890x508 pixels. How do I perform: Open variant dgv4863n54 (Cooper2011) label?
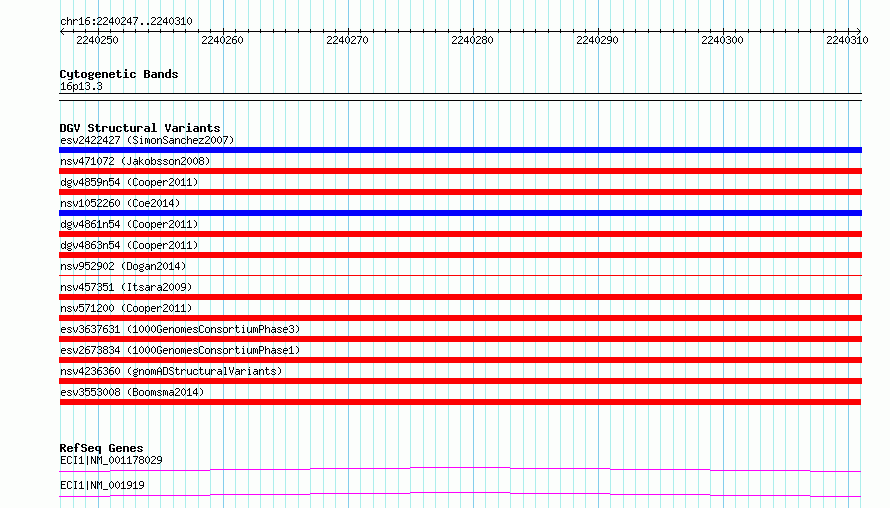coord(129,245)
